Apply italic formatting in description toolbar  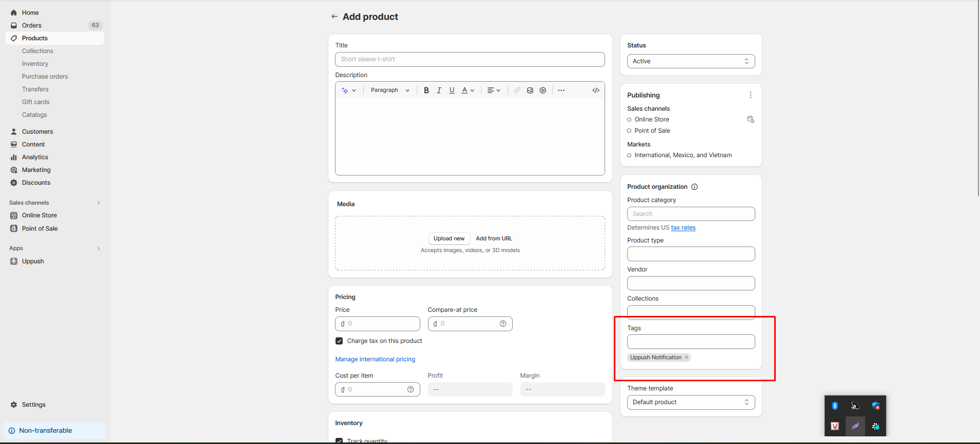(x=439, y=90)
